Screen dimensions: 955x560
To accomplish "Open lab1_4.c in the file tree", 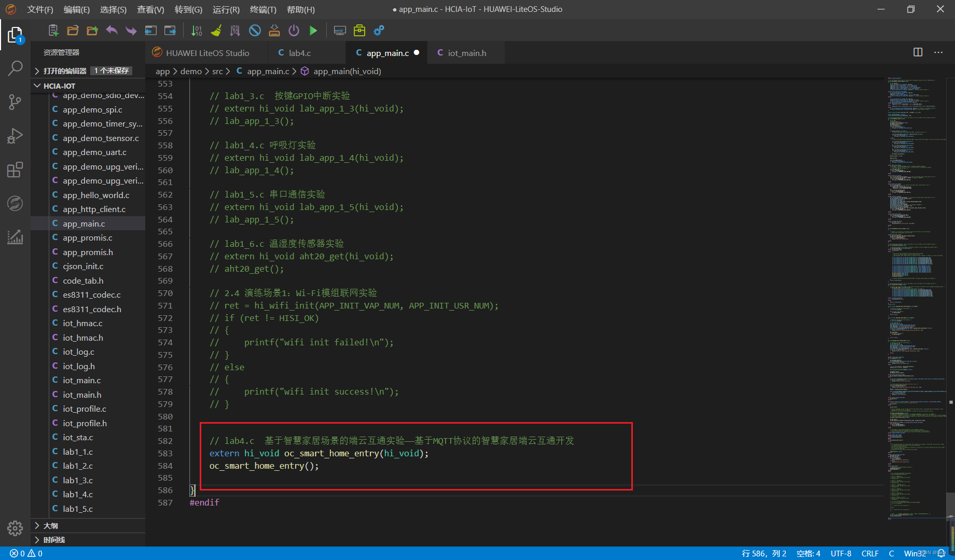I will point(78,494).
